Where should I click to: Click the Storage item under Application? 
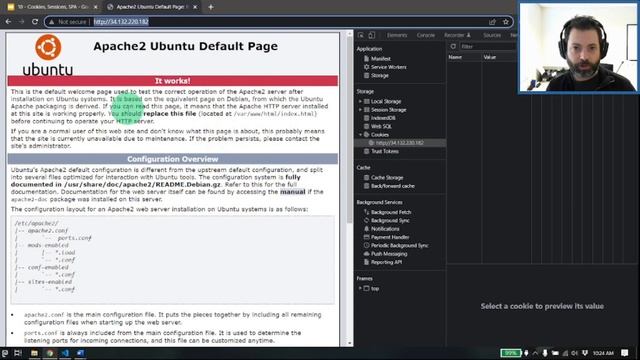click(x=380, y=76)
